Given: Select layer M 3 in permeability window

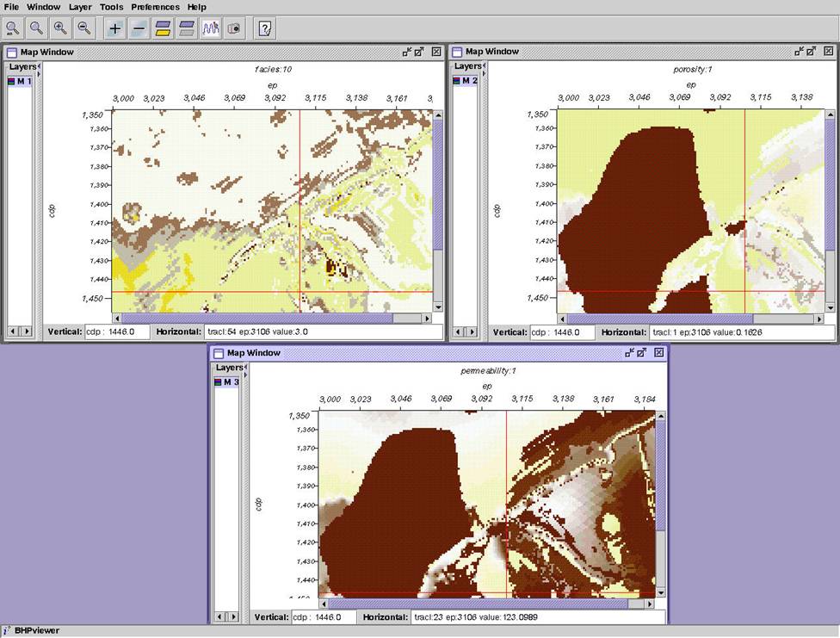Looking at the screenshot, I should click(226, 381).
